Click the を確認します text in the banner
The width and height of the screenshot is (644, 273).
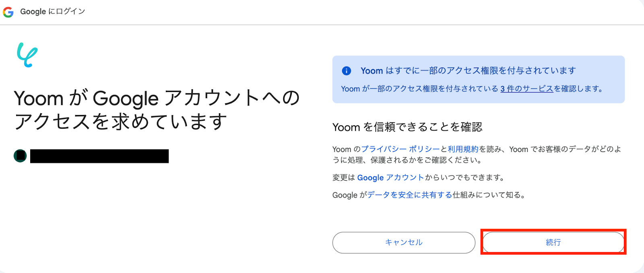point(578,89)
